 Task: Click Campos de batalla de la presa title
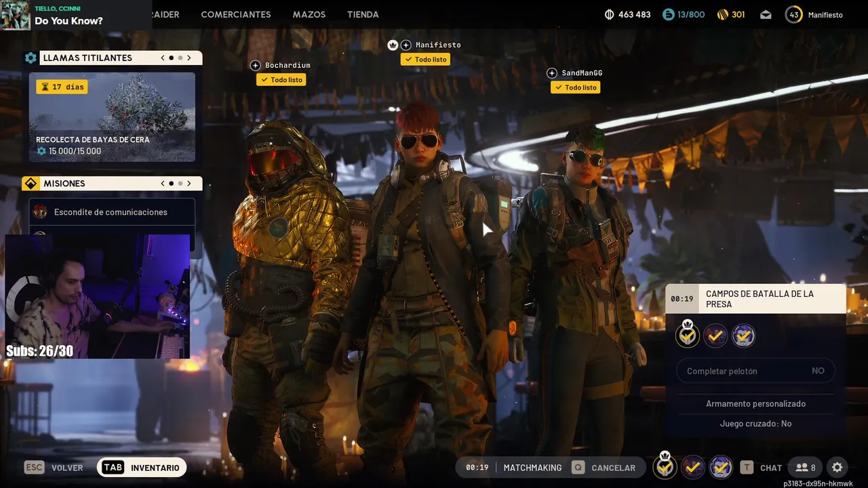[x=759, y=299]
